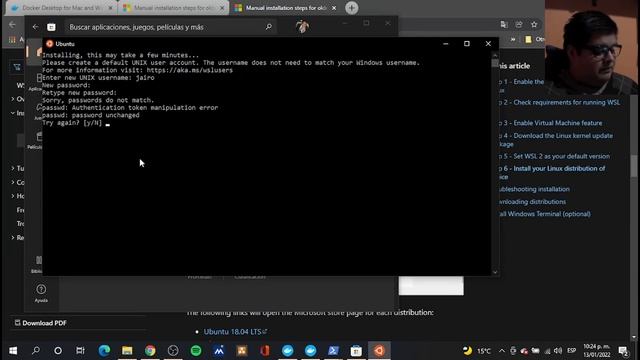The height and width of the screenshot is (360, 640).
Task: Close the active Manual installation tab
Action: tap(334, 8)
